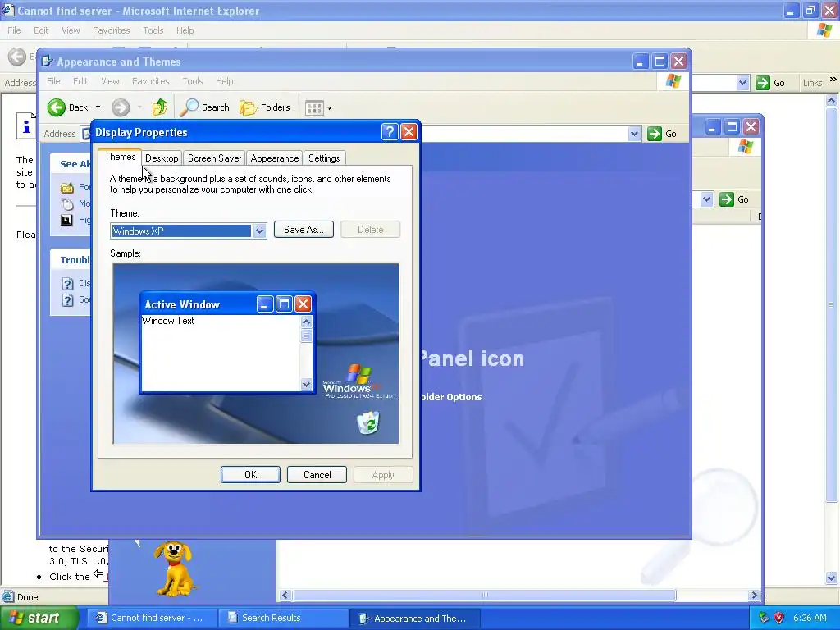Expand Appearance and Themes address dropdown
The image size is (840, 630).
tap(634, 134)
